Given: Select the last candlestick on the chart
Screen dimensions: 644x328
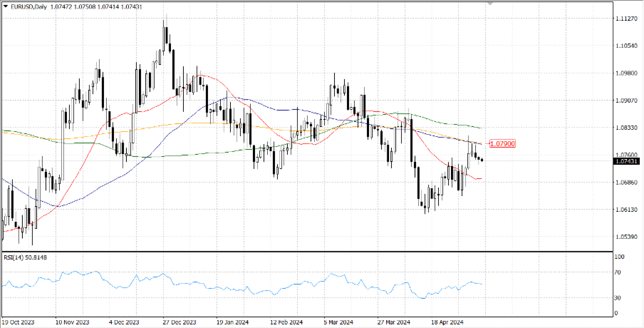Looking at the screenshot, I should 482,160.
